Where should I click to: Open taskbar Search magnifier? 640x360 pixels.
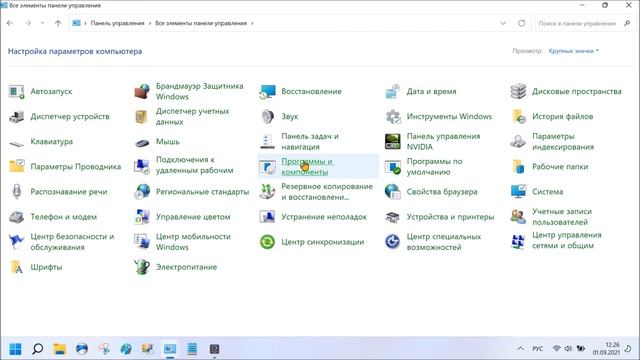pyautogui.click(x=38, y=349)
